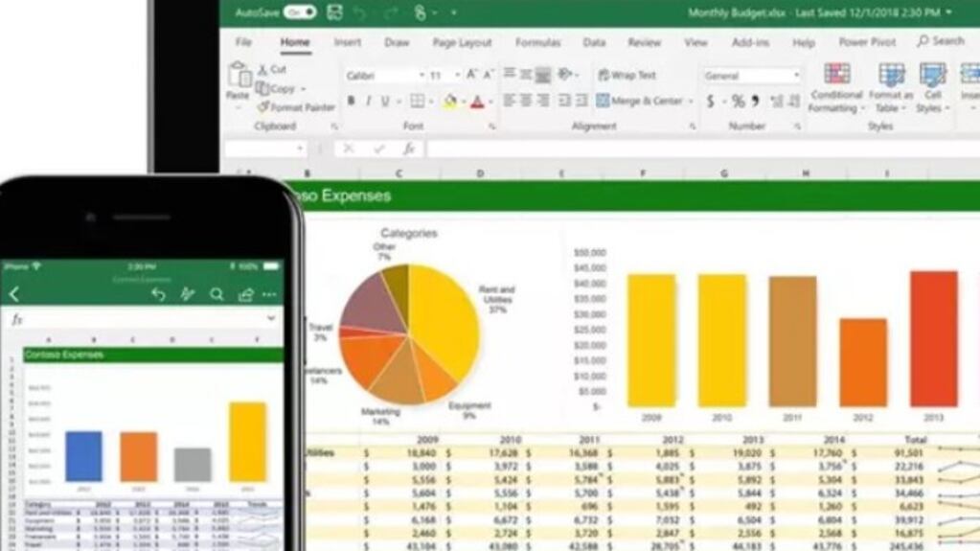Open the General number format dropdown
Screen dimensions: 980x551
click(752, 75)
